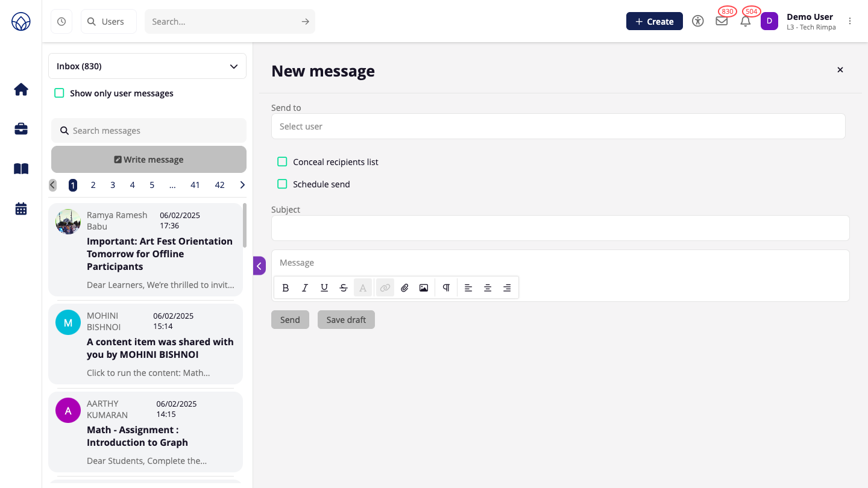Apply italic formatting in message toolbar
Viewport: 868px width, 488px height.
click(305, 288)
